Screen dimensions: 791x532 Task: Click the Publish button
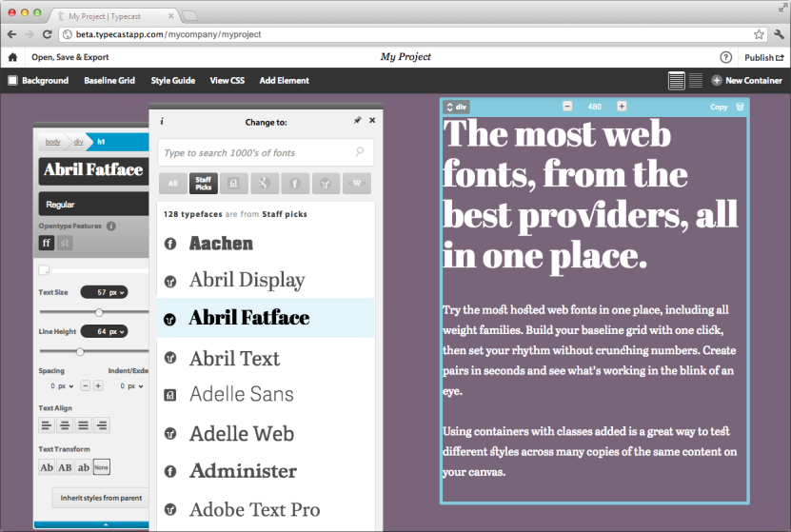pyautogui.click(x=763, y=57)
